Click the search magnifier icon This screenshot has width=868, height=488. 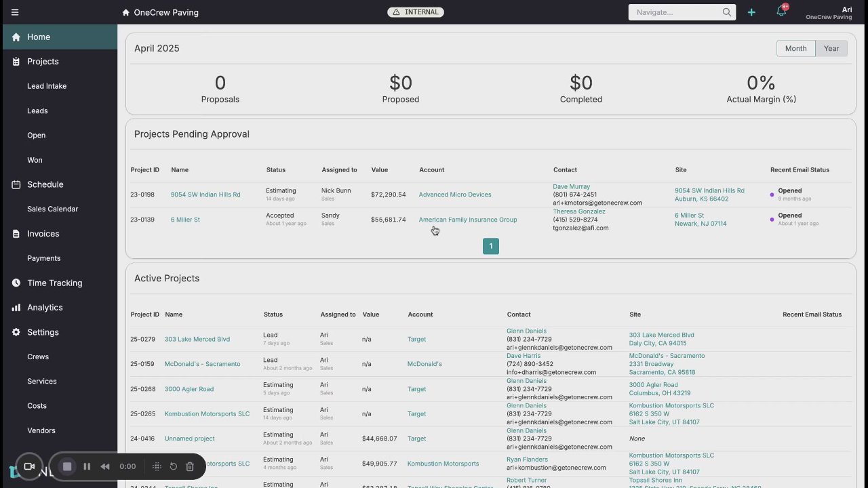(727, 12)
